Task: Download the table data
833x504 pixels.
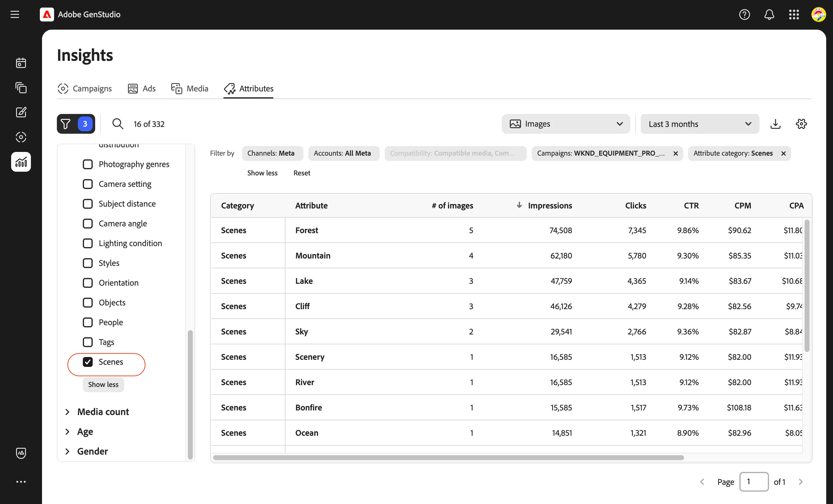Action: point(775,124)
